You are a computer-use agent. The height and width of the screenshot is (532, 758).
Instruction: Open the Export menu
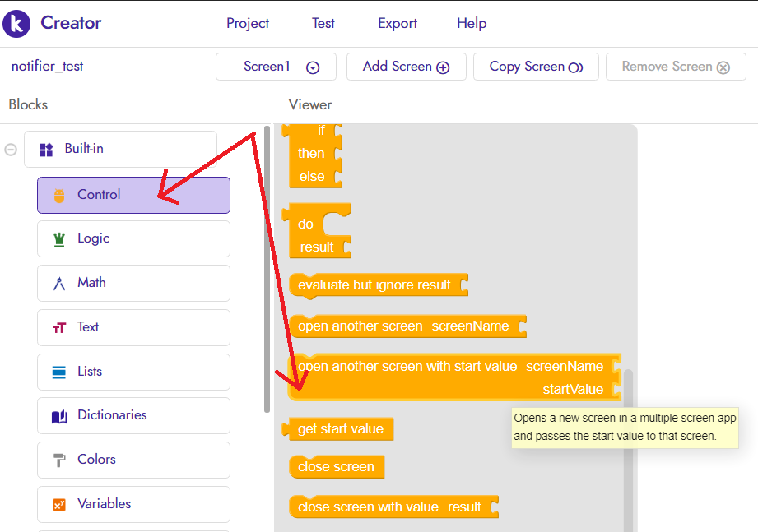pos(398,23)
